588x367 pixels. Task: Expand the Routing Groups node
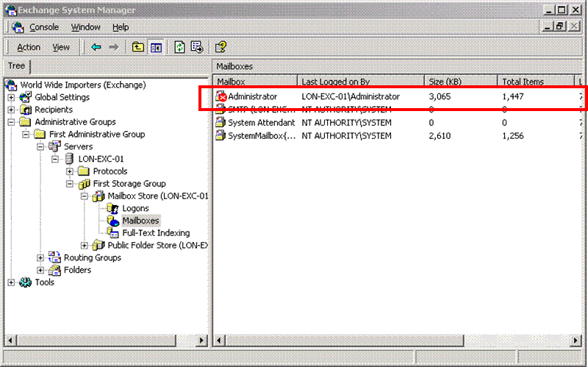pyautogui.click(x=40, y=258)
